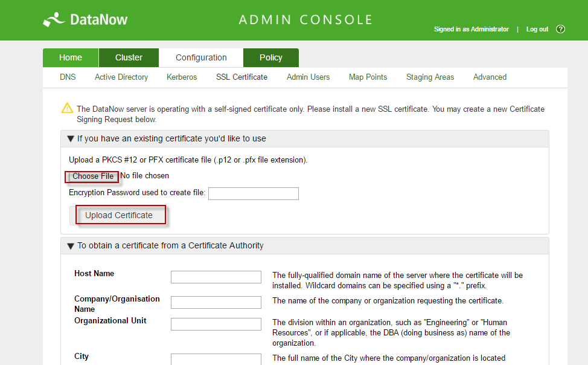Click the yellow warning triangle icon
Image resolution: width=588 pixels, height=365 pixels.
[x=67, y=108]
